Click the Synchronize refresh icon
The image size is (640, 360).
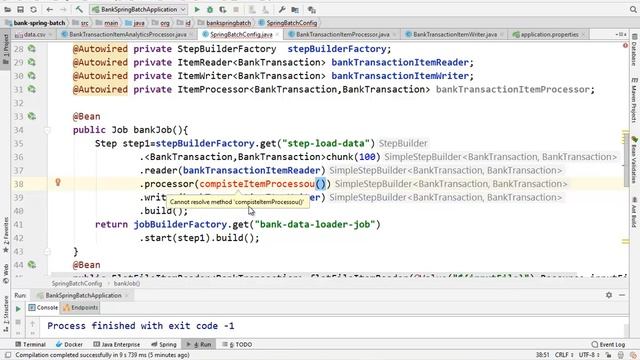point(33,9)
